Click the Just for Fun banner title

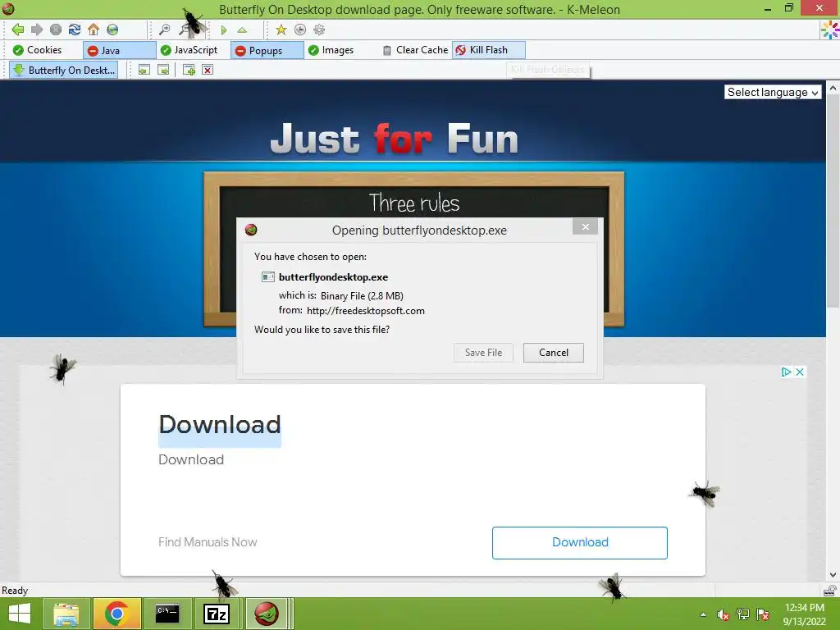(x=395, y=139)
